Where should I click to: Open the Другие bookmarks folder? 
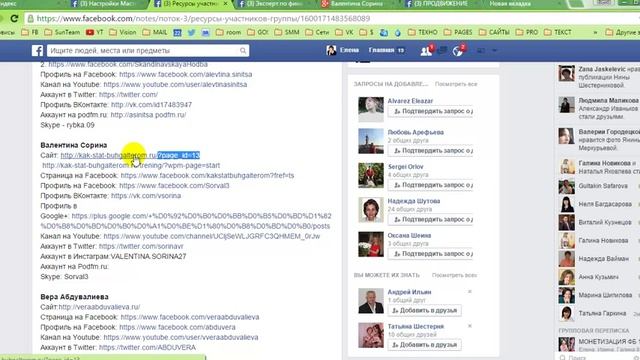[622, 32]
